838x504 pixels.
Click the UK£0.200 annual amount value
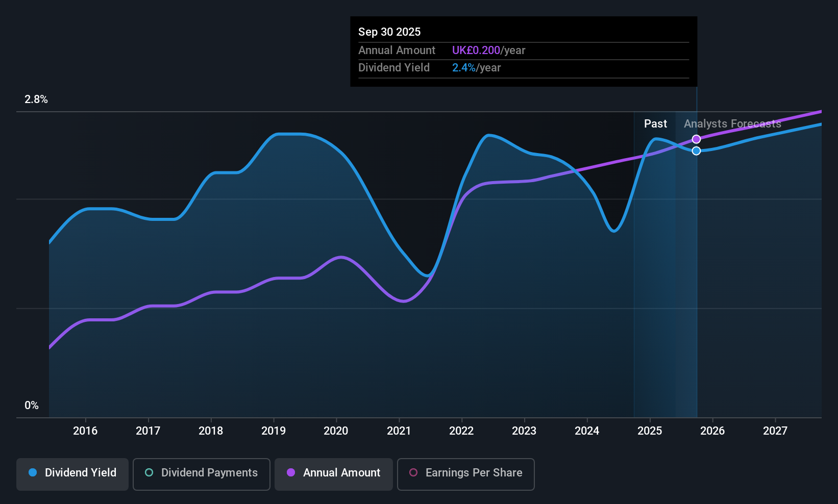click(476, 50)
